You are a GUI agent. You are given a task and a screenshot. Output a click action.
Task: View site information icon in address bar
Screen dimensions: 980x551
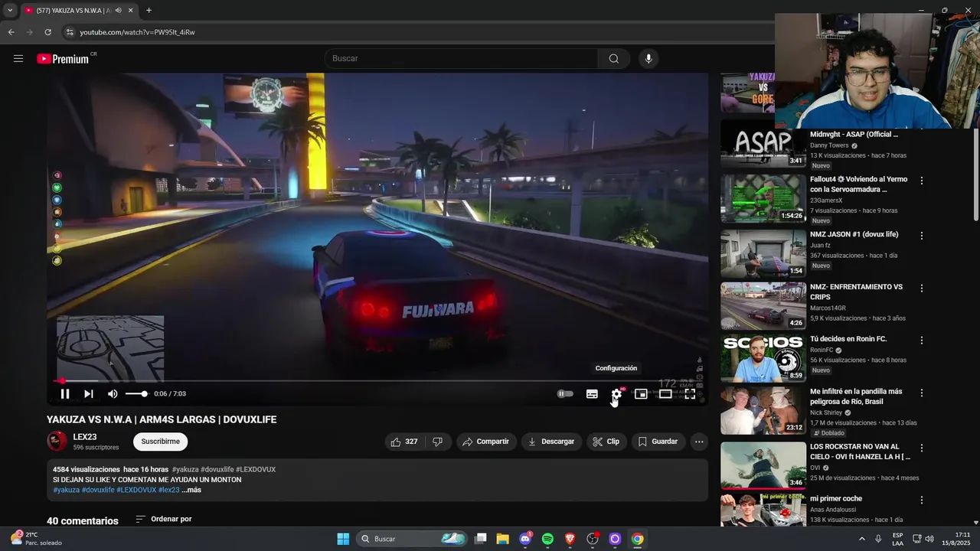(x=70, y=32)
